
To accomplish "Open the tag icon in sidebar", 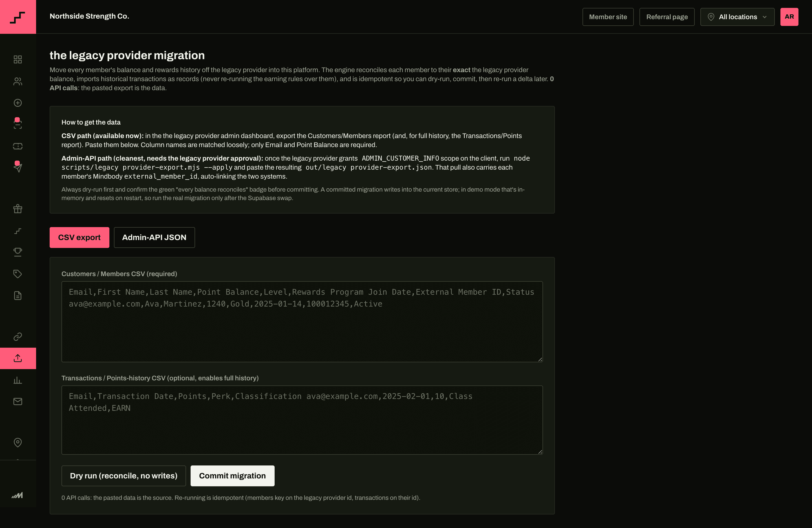I will tap(18, 274).
